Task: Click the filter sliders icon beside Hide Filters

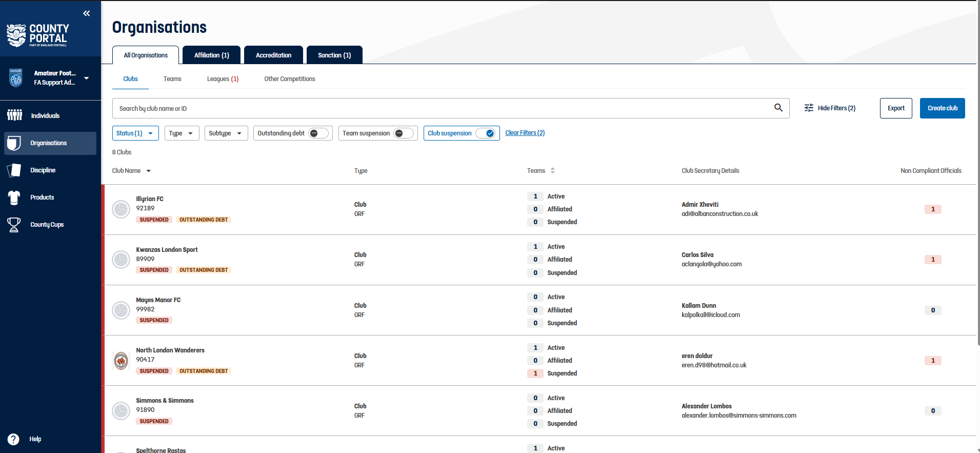Action: [809, 108]
